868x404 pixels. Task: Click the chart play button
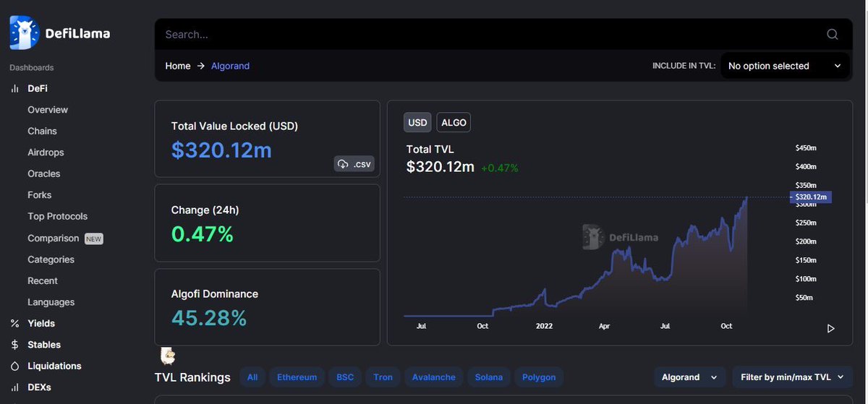tap(831, 328)
